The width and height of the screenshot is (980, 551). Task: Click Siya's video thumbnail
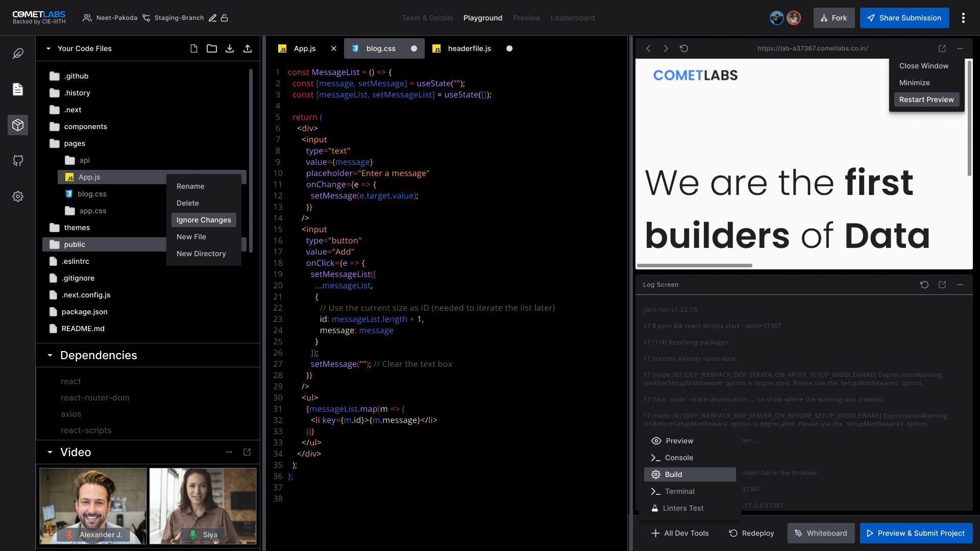coord(203,506)
